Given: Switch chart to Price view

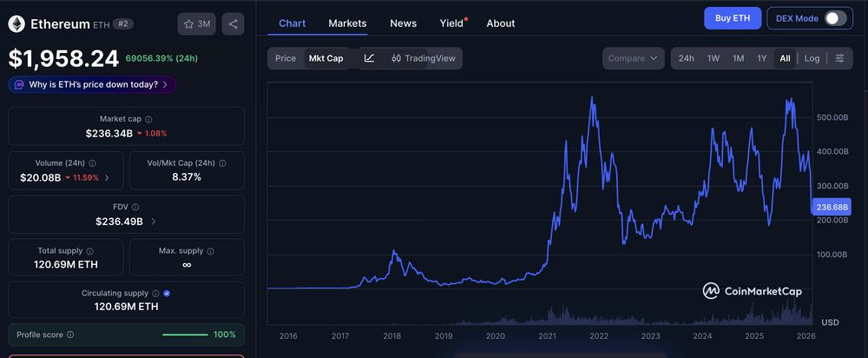Looking at the screenshot, I should click(x=286, y=58).
